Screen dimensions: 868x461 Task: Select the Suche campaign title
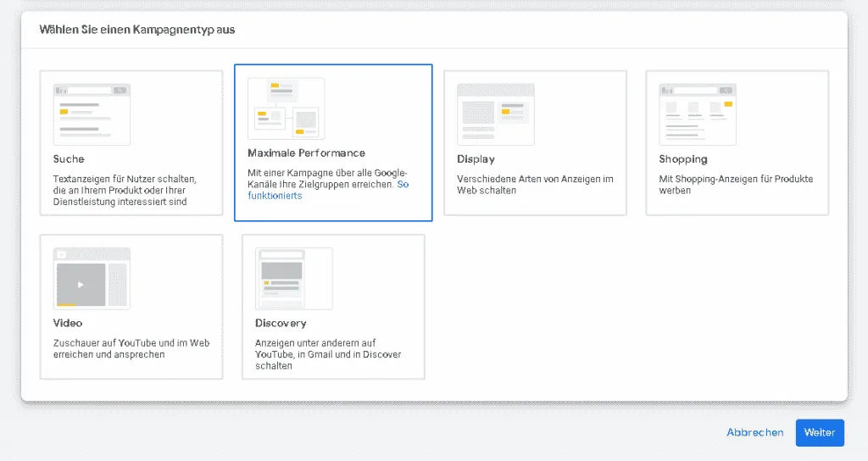69,158
